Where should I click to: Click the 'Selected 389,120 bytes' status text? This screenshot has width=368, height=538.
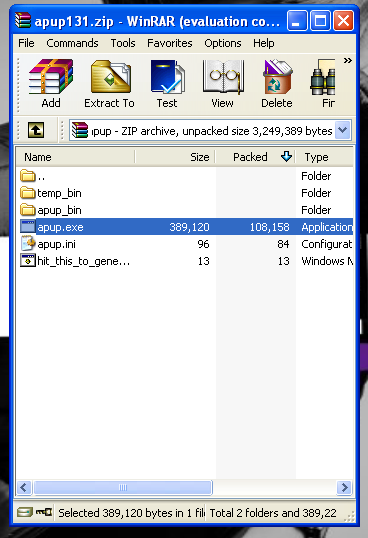132,513
